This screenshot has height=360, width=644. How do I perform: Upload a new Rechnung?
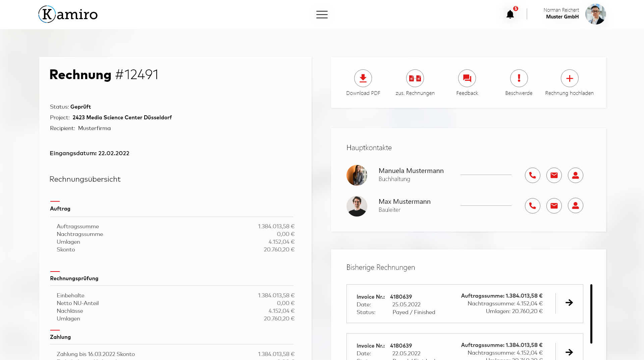(570, 78)
